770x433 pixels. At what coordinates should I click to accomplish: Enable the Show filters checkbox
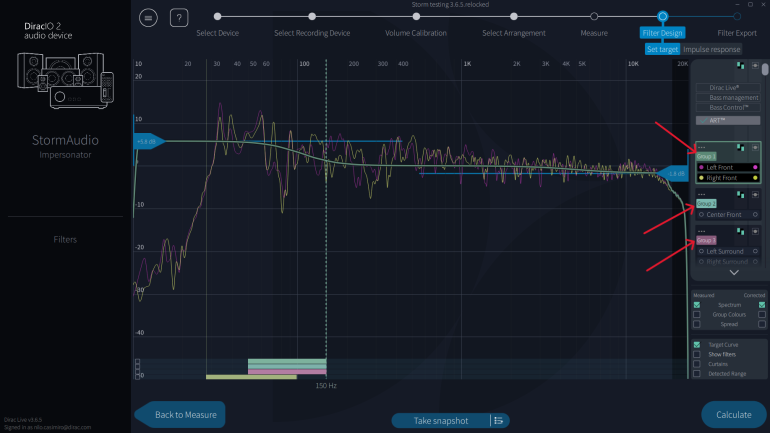click(698, 354)
